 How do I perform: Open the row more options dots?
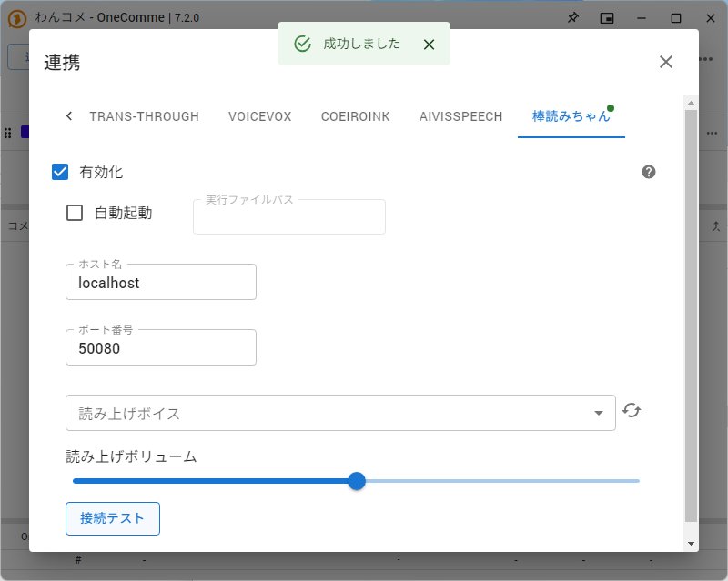(713, 133)
